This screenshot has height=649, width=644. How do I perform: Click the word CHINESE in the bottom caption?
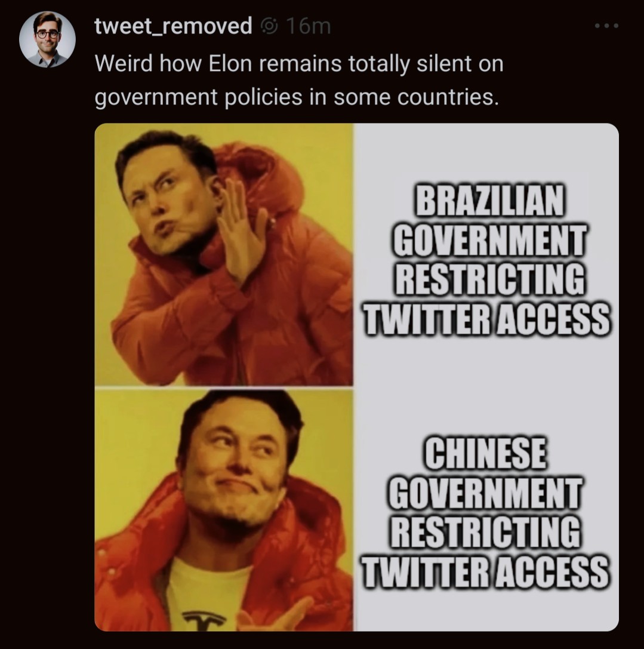pos(484,453)
